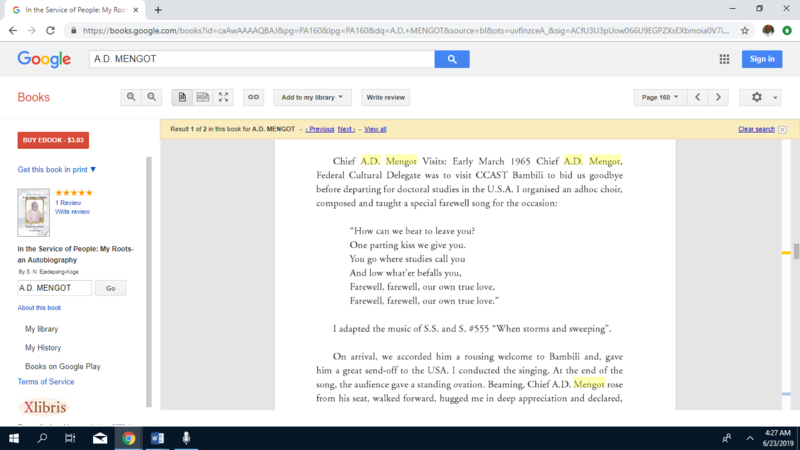The image size is (800, 450).
Task: Show hidden system tray icons
Action: [750, 438]
